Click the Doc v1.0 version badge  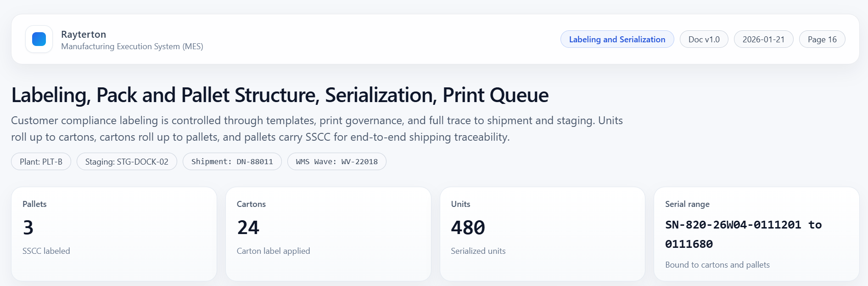point(704,40)
